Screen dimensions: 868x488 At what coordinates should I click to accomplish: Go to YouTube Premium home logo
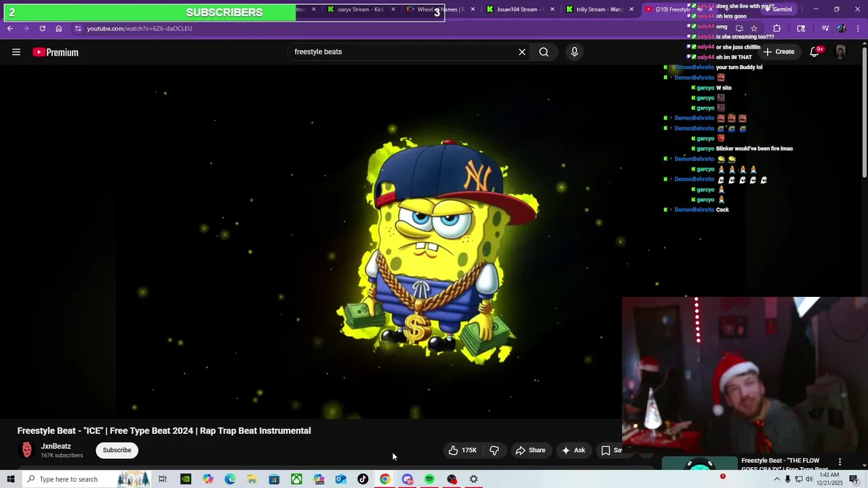(56, 52)
